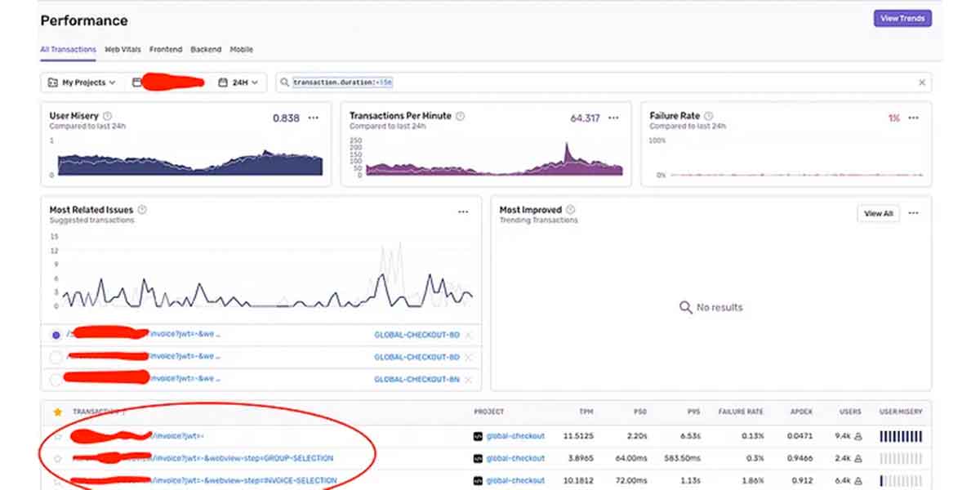980x490 pixels.
Task: Open help tooltip beside Most Related Issues
Action: tap(142, 210)
